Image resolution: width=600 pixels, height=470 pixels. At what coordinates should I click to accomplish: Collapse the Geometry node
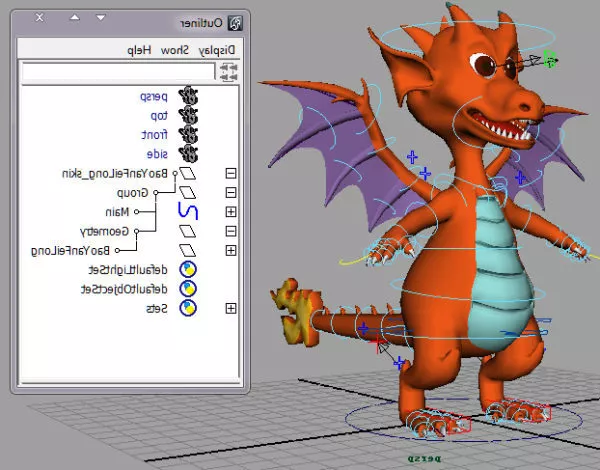231,231
